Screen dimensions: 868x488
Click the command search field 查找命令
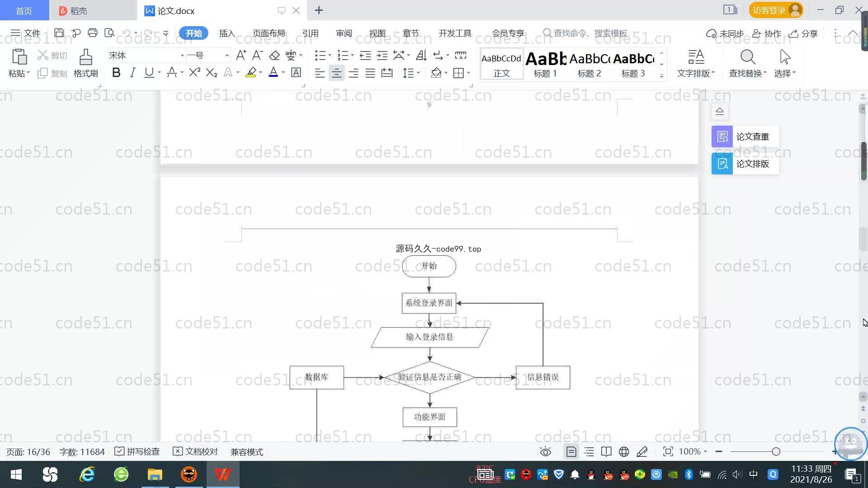[585, 33]
